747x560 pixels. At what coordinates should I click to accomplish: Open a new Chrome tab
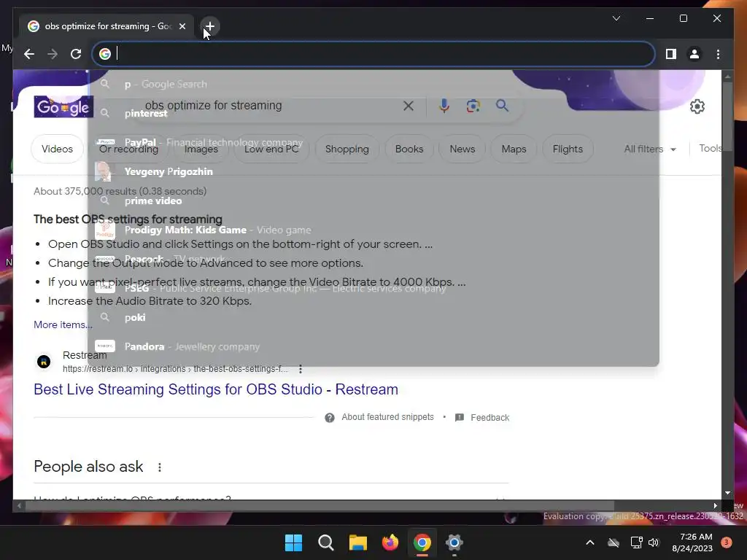tap(209, 26)
